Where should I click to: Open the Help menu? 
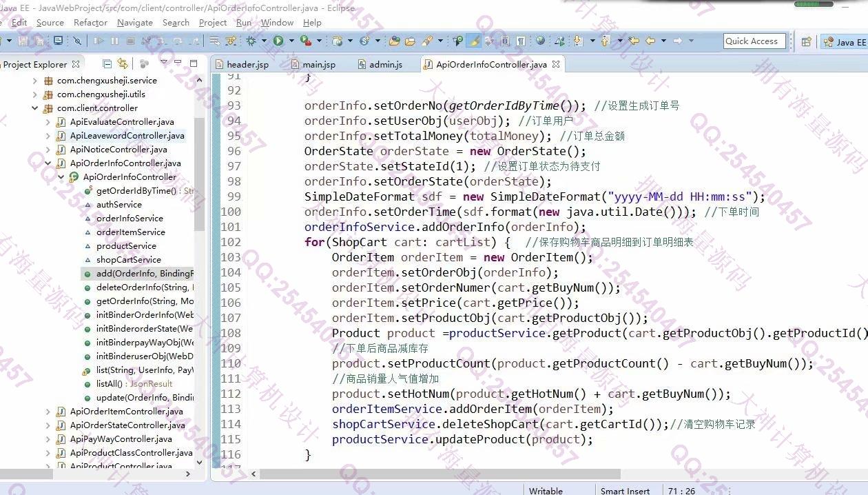[312, 22]
